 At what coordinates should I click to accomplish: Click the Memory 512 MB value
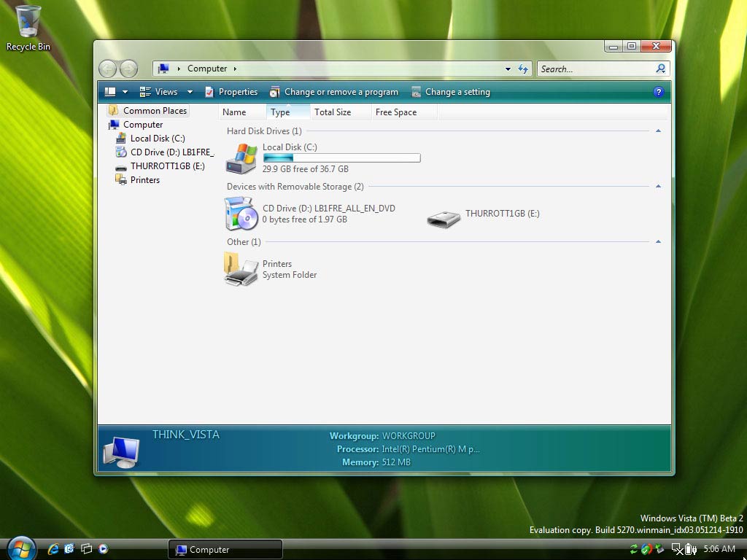pos(396,462)
